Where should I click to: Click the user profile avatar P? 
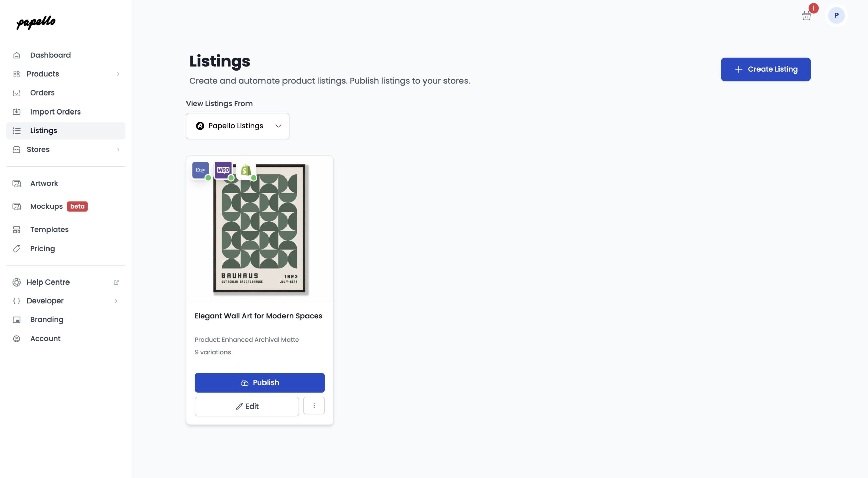point(836,16)
